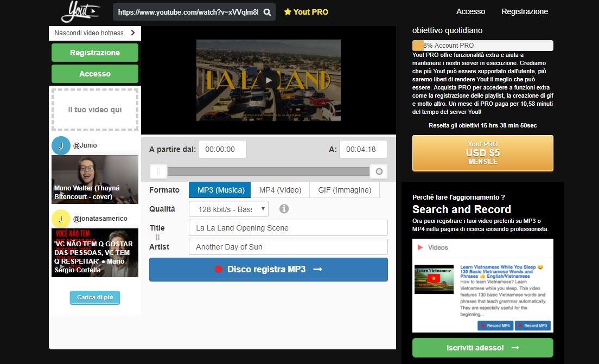The height and width of the screenshot is (364, 599).
Task: Click the Artist input field
Action: [288, 247]
